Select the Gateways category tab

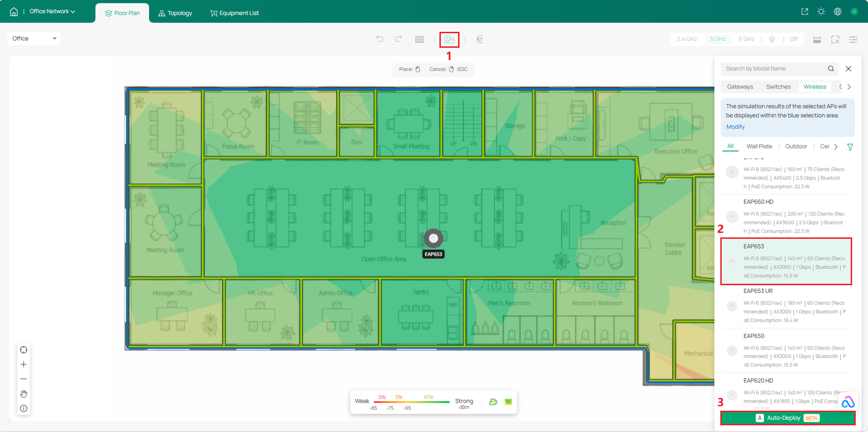click(740, 87)
